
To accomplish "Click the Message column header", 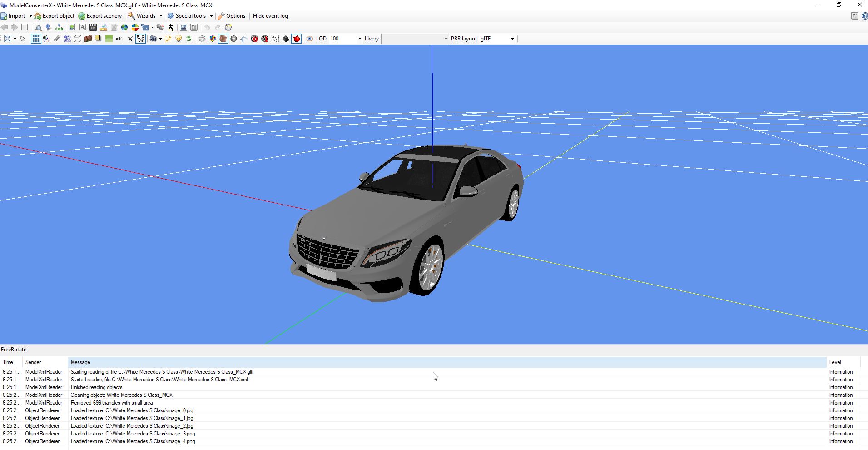I will pyautogui.click(x=80, y=362).
